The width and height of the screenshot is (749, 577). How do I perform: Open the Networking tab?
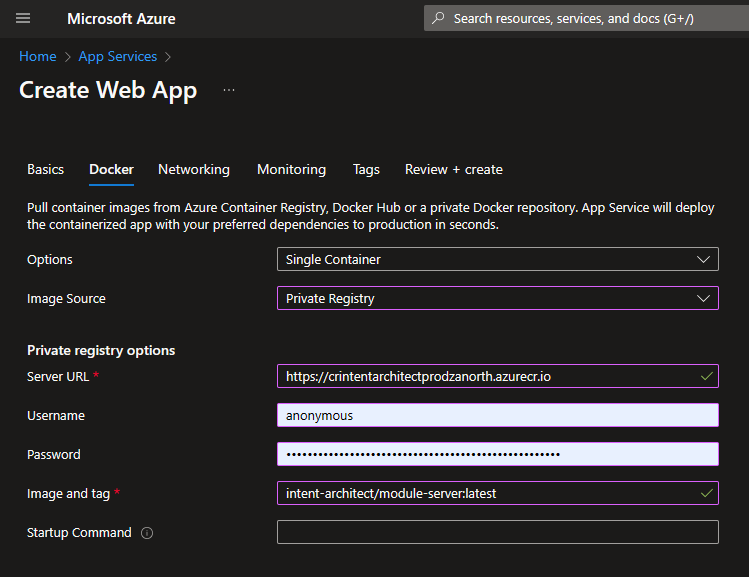pyautogui.click(x=194, y=170)
